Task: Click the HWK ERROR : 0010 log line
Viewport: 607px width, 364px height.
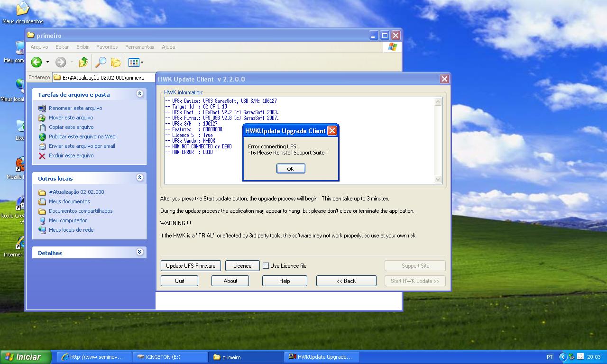Action: pos(189,152)
